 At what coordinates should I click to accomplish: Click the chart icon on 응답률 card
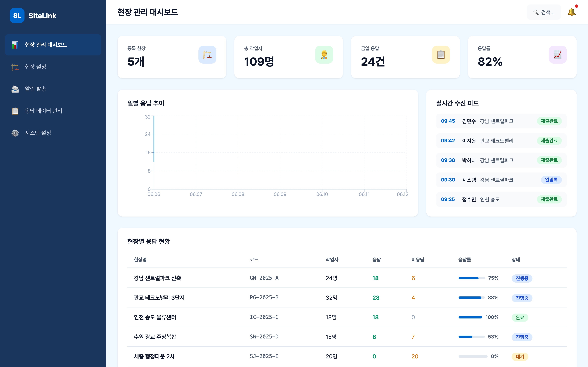click(x=558, y=55)
